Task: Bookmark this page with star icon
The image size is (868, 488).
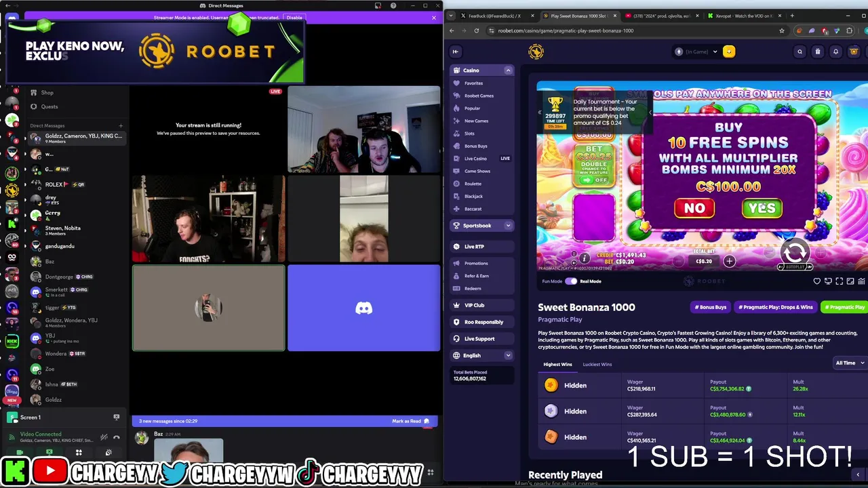Action: click(782, 30)
